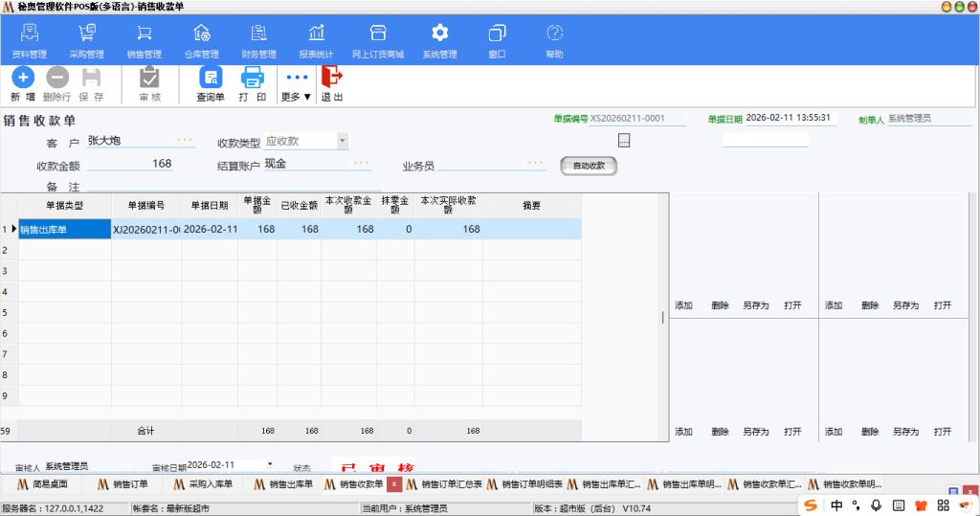The width and height of the screenshot is (980, 516).
Task: Open the 收款类型 combo box
Action: pos(342,141)
